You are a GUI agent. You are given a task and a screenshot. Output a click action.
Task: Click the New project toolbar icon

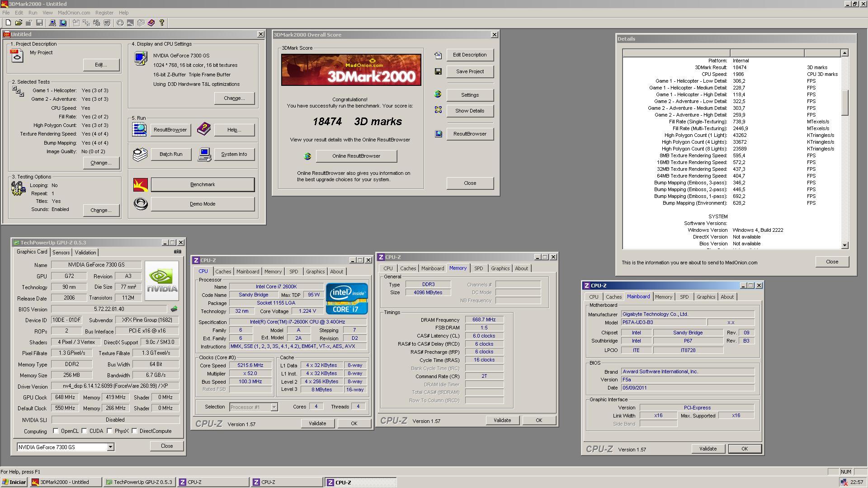pos(8,23)
